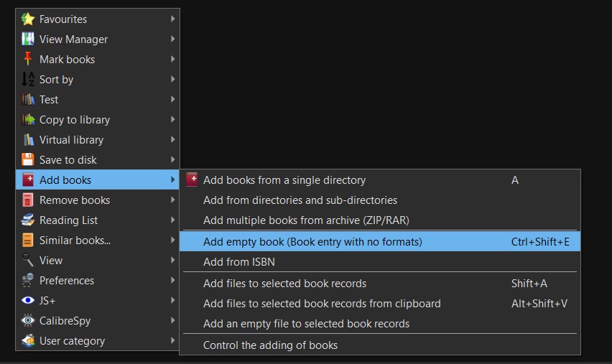612x364 pixels.
Task: Expand the Virtual library submenu arrow
Action: point(173,140)
